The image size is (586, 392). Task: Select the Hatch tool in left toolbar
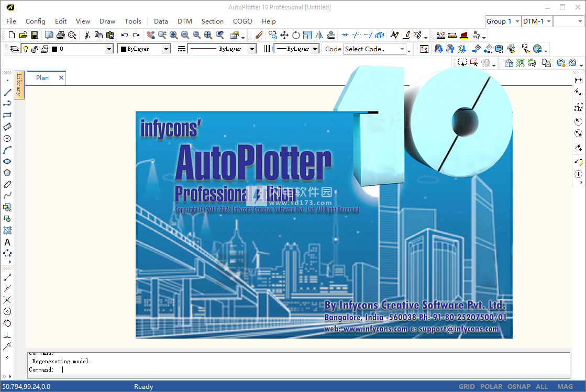(x=7, y=230)
